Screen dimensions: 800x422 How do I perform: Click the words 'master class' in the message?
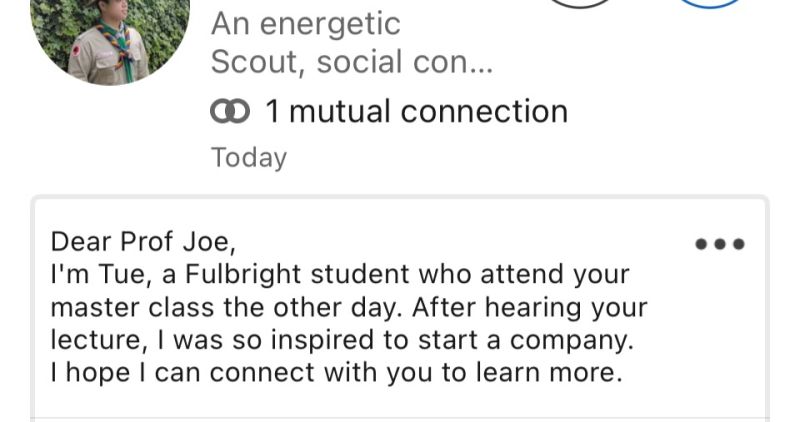(x=132, y=308)
